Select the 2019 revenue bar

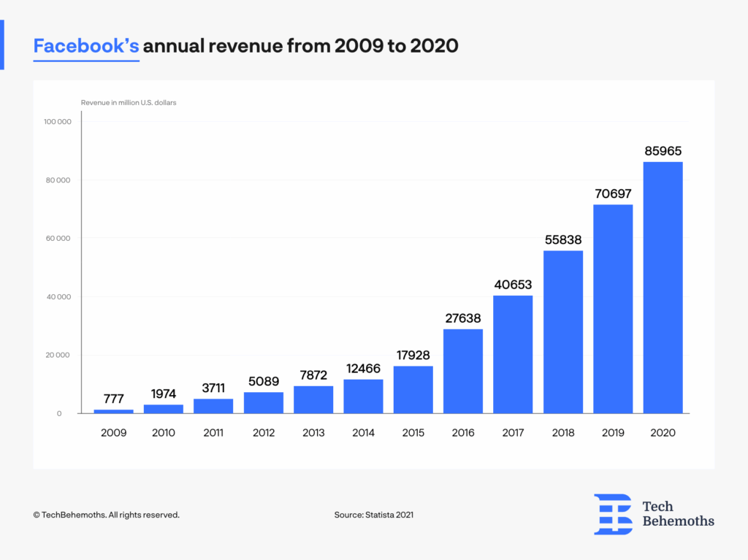point(613,309)
